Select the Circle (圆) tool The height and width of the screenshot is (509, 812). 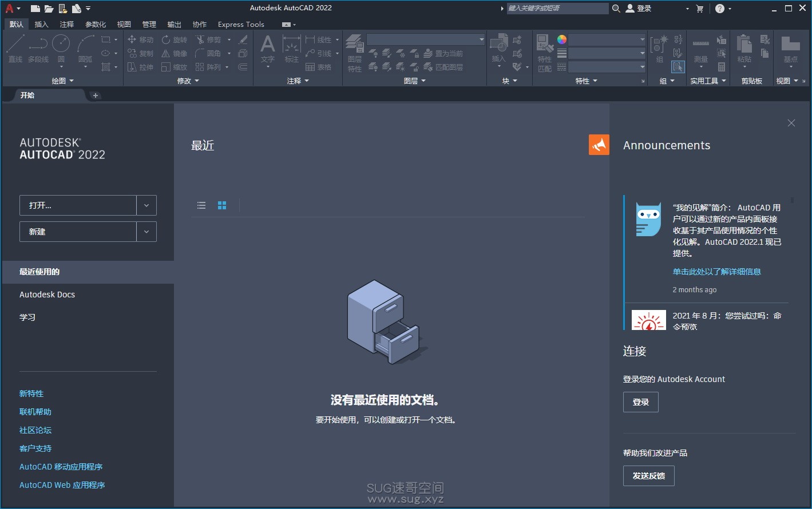(61, 49)
